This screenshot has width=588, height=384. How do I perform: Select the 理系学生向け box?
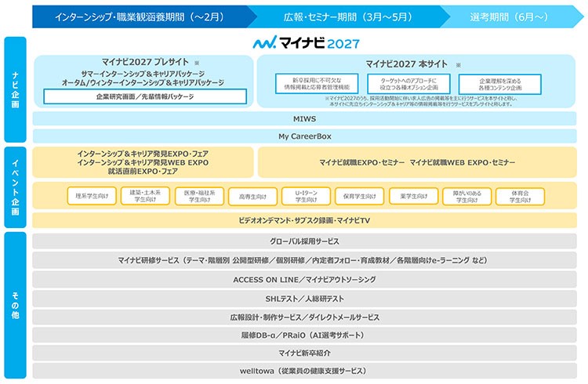pos(92,195)
